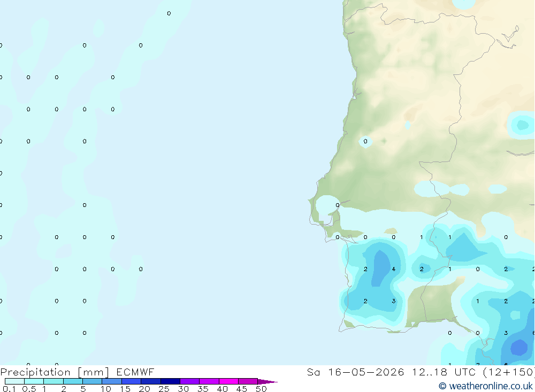The width and height of the screenshot is (535, 392).
Task: Click the arrow tip beyond 50 on legend
Action: click(267, 381)
